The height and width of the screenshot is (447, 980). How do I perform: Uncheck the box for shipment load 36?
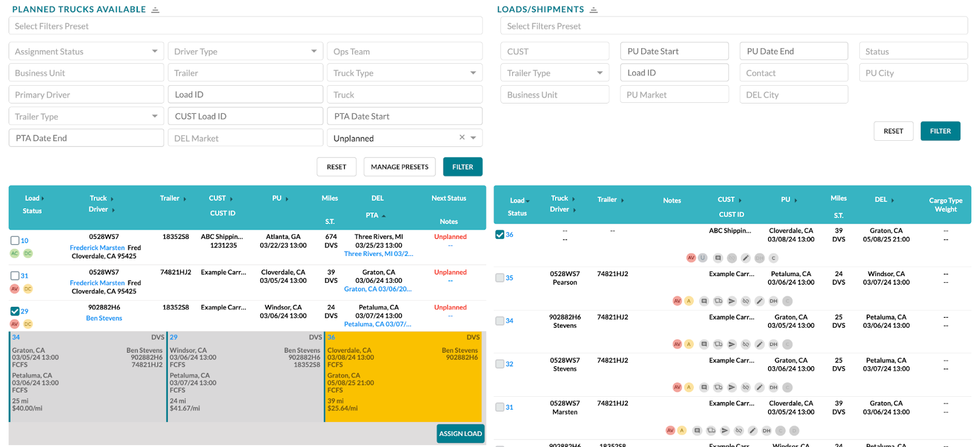click(500, 235)
